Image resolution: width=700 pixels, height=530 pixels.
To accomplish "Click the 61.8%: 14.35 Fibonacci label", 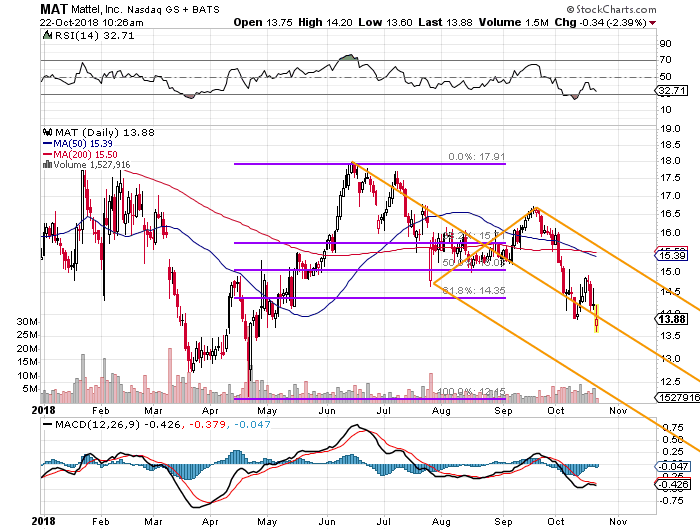I will [473, 291].
